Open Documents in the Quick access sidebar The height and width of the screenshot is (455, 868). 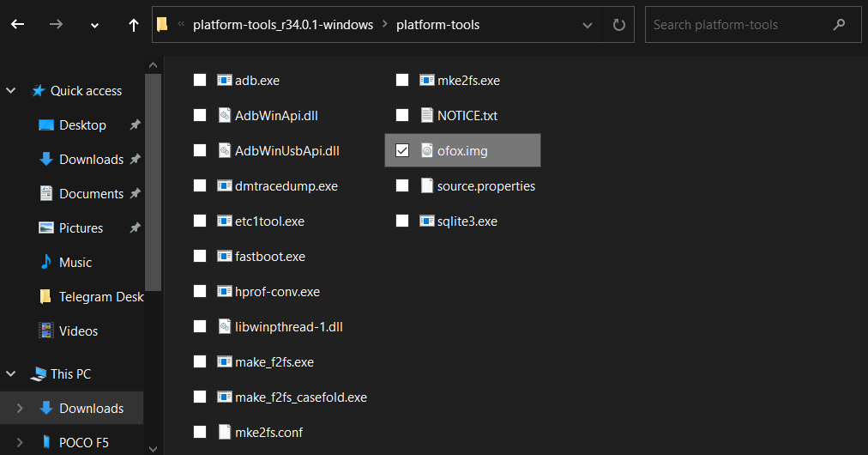point(91,194)
